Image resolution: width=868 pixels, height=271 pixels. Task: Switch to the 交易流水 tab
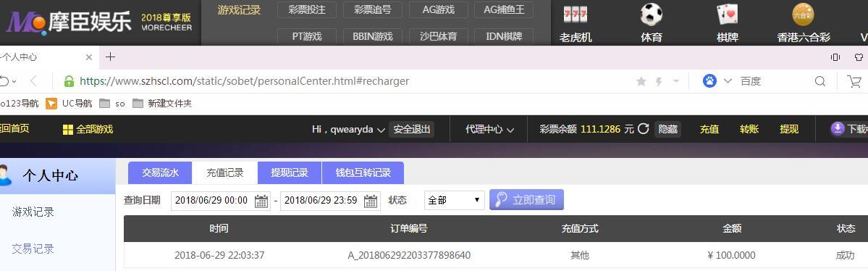coord(160,173)
